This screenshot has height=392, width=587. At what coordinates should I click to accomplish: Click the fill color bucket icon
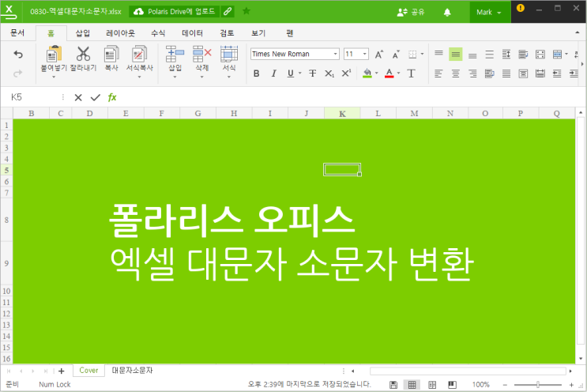click(367, 73)
